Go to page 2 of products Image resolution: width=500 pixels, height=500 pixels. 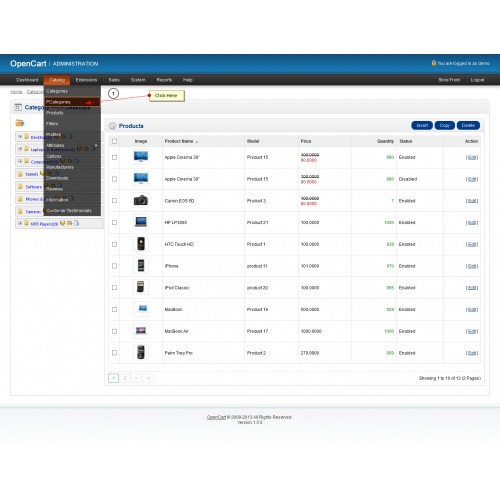[125, 378]
